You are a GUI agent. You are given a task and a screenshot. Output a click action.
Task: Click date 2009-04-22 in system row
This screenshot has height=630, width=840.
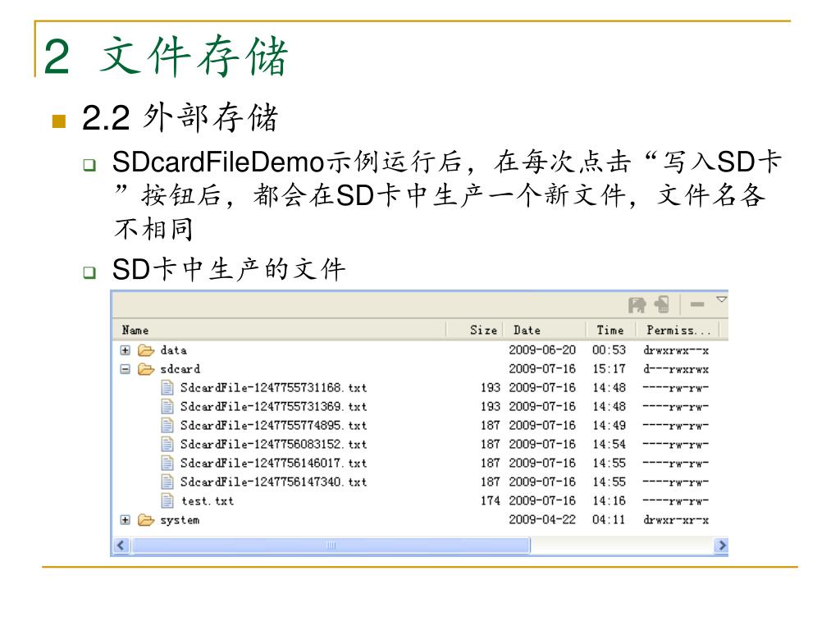point(542,520)
